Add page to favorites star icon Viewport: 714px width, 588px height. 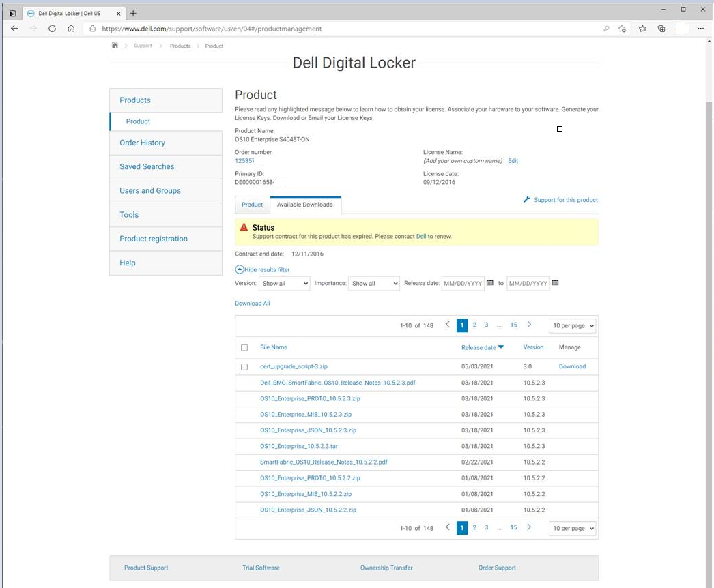[622, 29]
